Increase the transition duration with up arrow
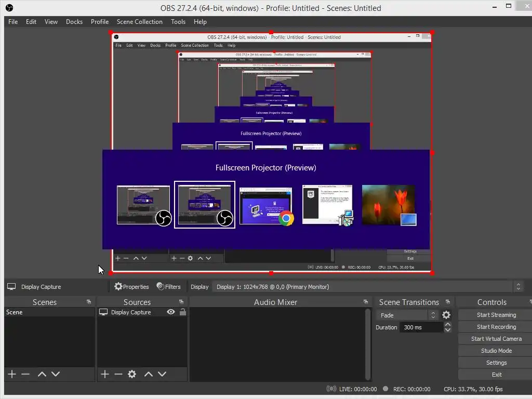 (448, 324)
